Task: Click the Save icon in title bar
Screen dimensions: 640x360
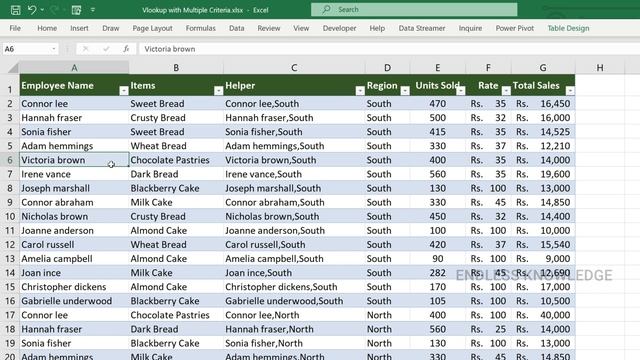Action: pos(16,10)
